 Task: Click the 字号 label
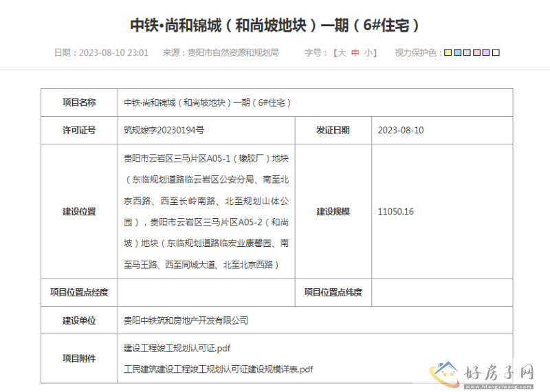point(316,53)
